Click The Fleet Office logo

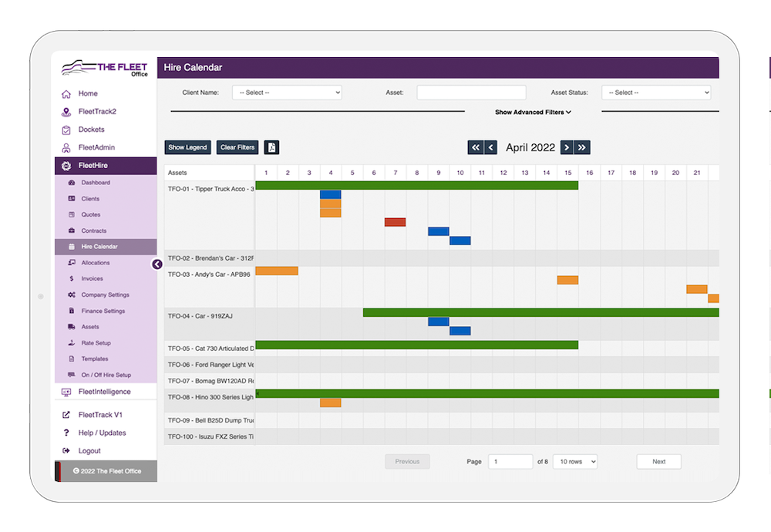coord(104,68)
